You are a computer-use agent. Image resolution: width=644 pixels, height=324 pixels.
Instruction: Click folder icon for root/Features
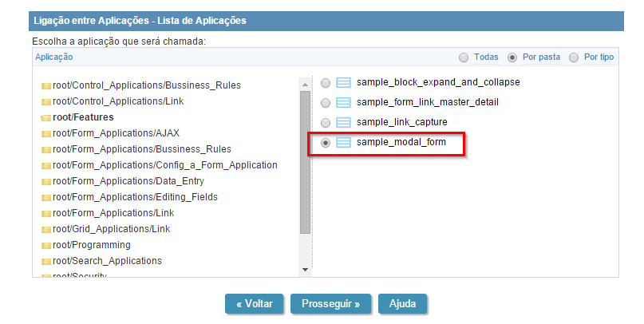(46, 117)
